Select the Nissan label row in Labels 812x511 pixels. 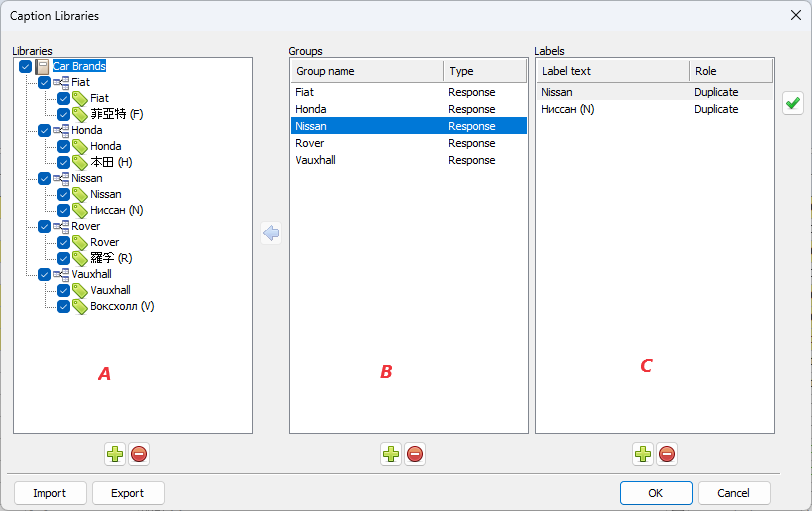pyautogui.click(x=655, y=92)
